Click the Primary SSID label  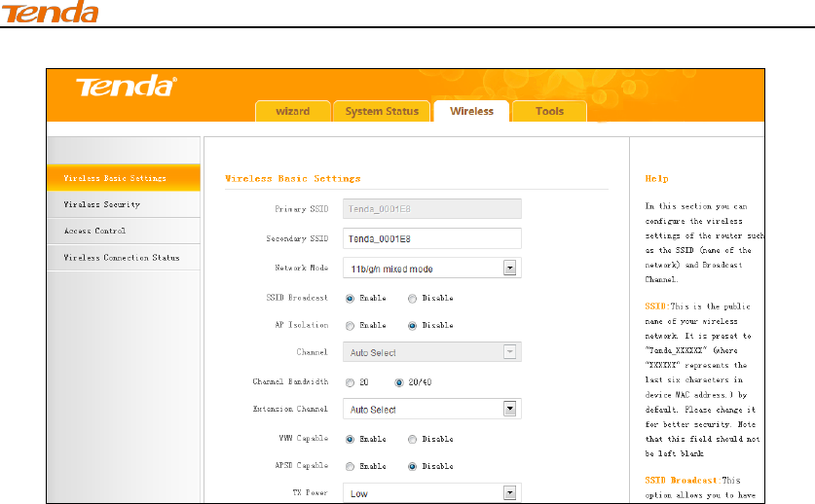pyautogui.click(x=302, y=209)
